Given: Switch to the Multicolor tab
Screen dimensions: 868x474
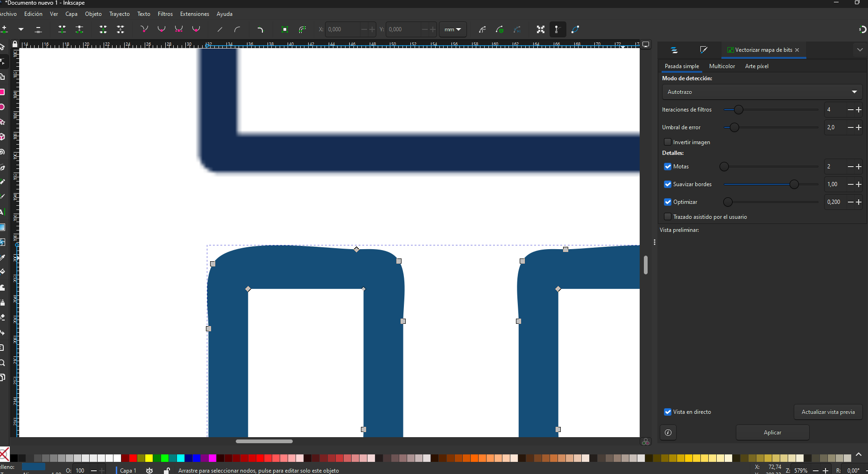Looking at the screenshot, I should [722, 66].
